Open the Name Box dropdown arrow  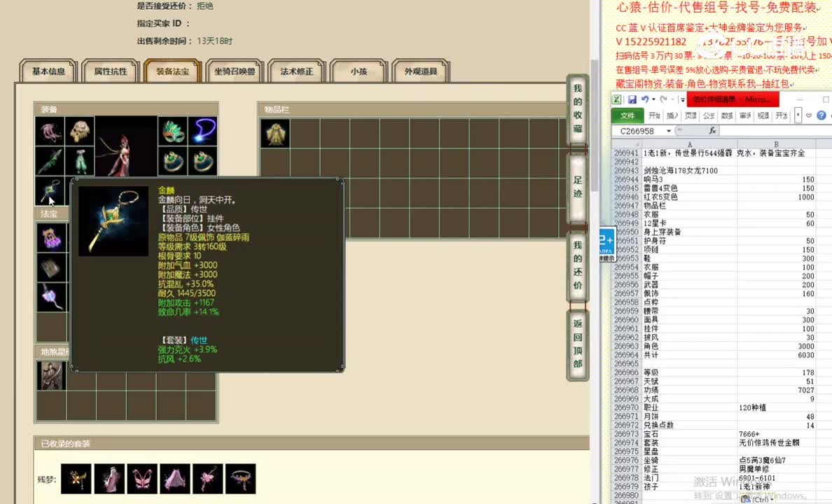[x=669, y=131]
